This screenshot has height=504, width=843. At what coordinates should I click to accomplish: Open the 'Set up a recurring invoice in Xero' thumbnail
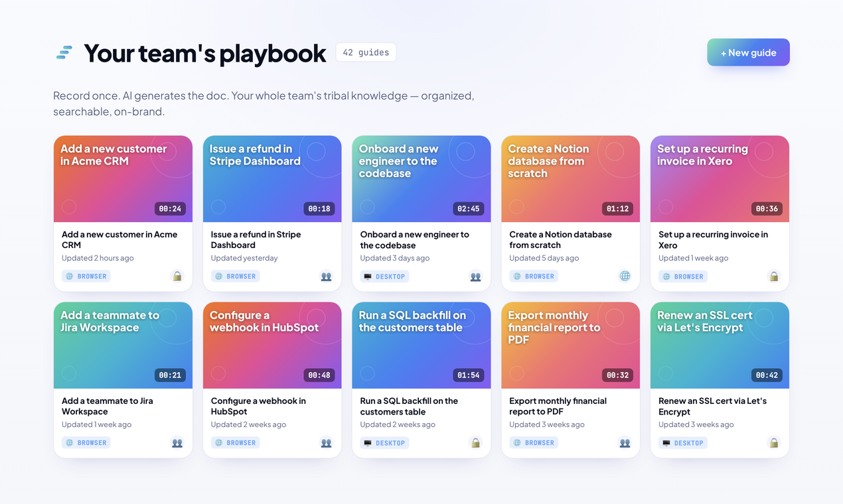click(x=720, y=179)
